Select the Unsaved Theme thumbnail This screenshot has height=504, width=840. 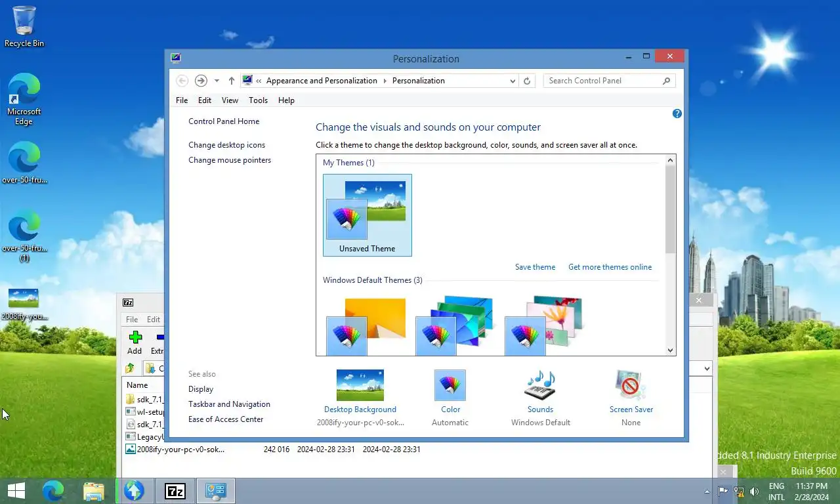tap(367, 215)
